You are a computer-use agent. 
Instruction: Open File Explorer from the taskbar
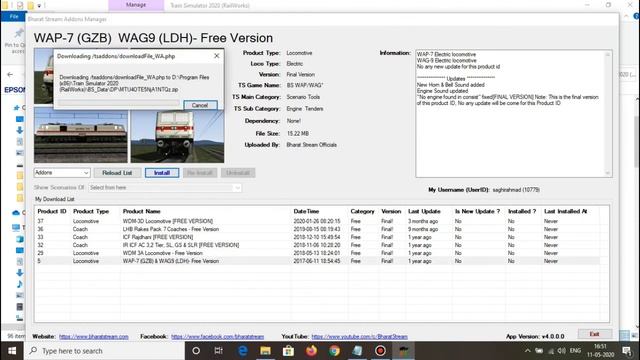click(265, 351)
